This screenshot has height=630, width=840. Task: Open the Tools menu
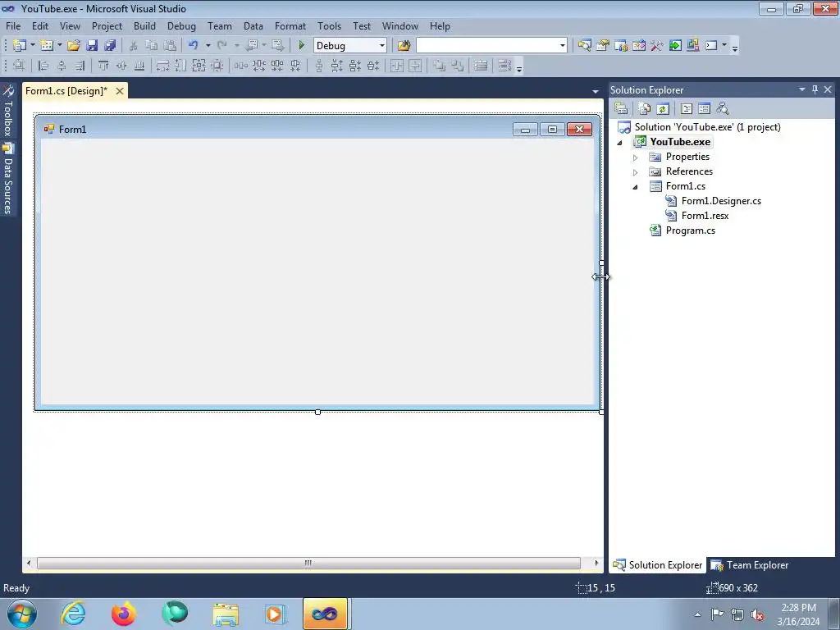point(329,25)
